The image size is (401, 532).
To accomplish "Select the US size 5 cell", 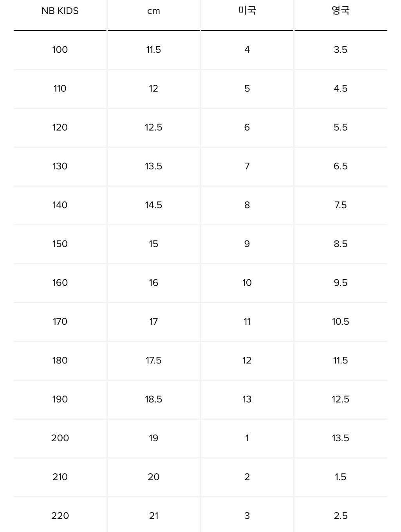I will [247, 88].
